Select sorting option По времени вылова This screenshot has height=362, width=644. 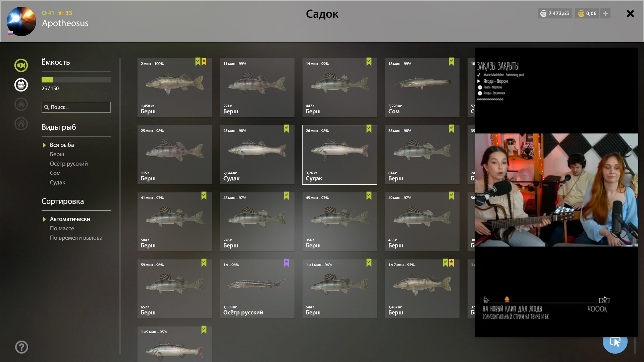click(76, 238)
